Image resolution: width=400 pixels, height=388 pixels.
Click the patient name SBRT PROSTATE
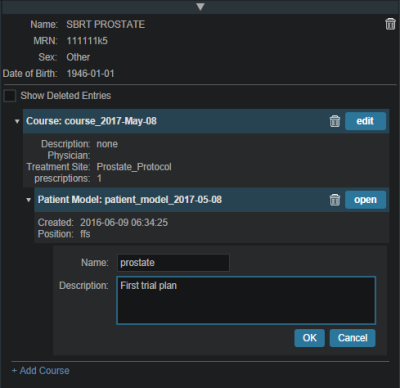tap(105, 24)
